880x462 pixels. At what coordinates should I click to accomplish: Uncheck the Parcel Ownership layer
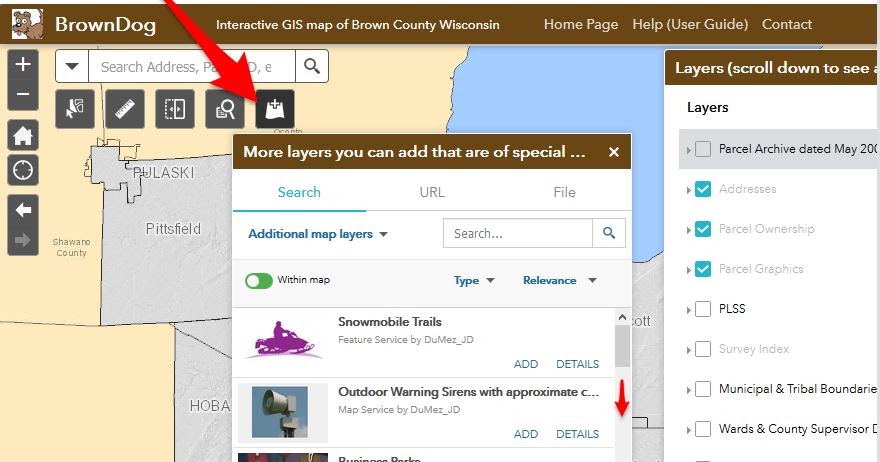click(x=703, y=228)
